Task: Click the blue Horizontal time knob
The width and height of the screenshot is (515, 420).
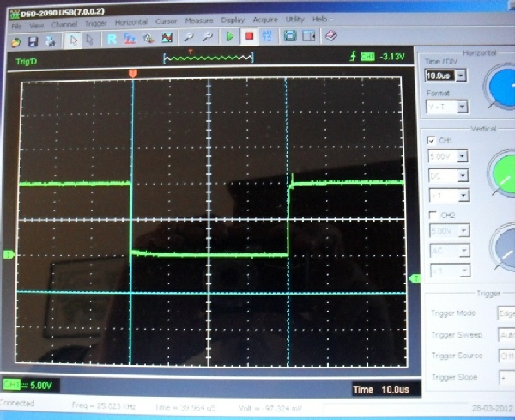Action: pyautogui.click(x=501, y=87)
